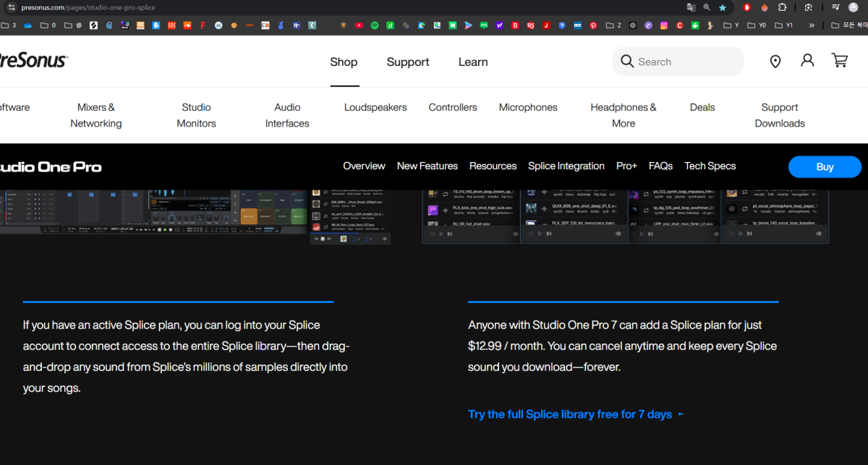868x465 pixels.
Task: Open the Yahoo bookmark
Action: [x=500, y=25]
